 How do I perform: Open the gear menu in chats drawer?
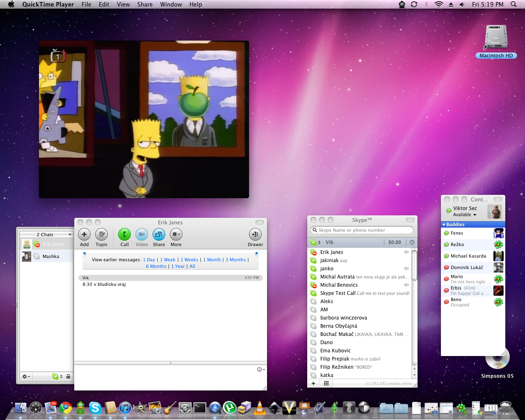click(26, 377)
